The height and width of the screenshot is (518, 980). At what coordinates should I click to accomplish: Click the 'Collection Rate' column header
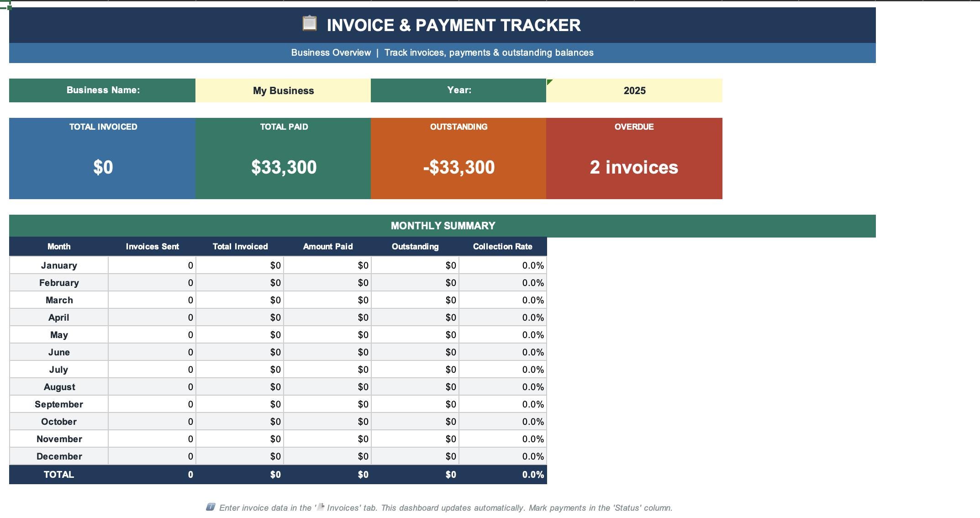[503, 247]
